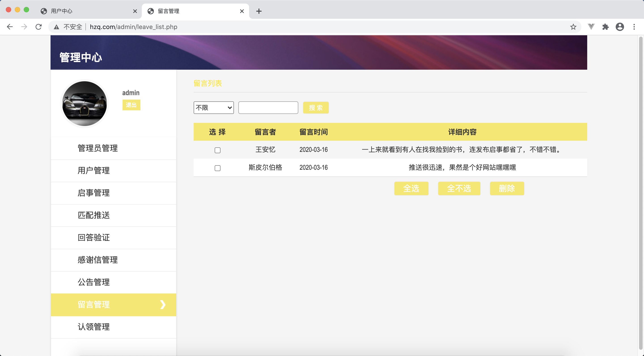Select the 留言管理 browser tab
The image size is (644, 356).
(195, 11)
